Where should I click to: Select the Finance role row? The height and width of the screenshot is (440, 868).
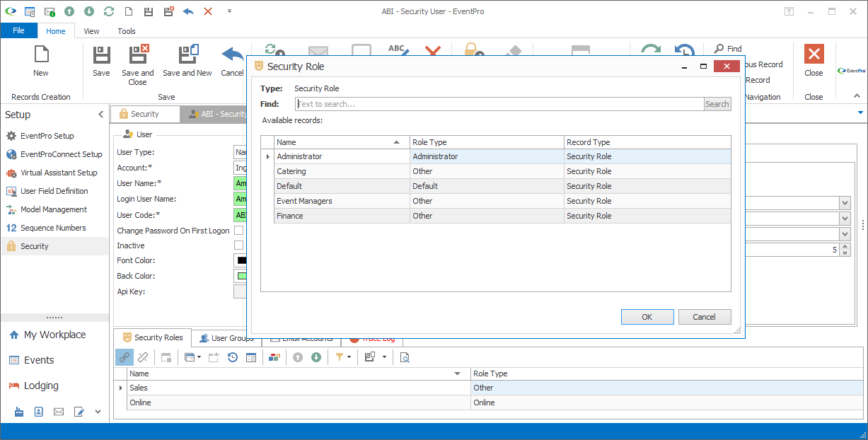pos(503,216)
